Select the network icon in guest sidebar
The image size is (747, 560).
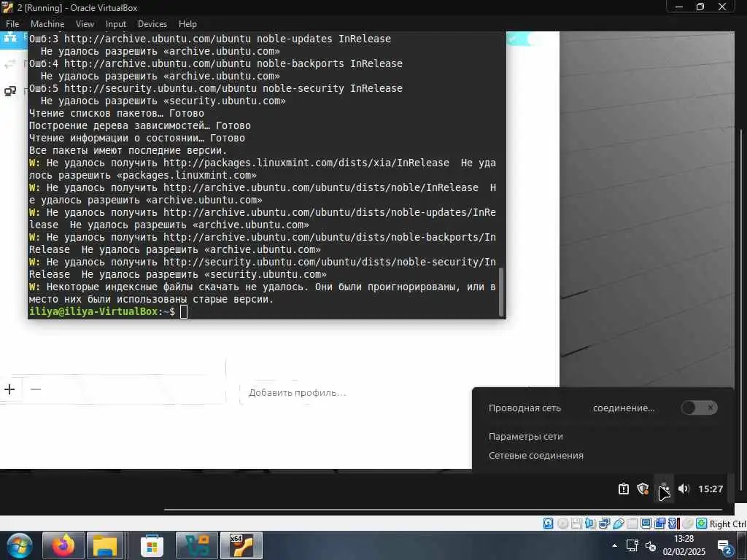click(x=10, y=38)
